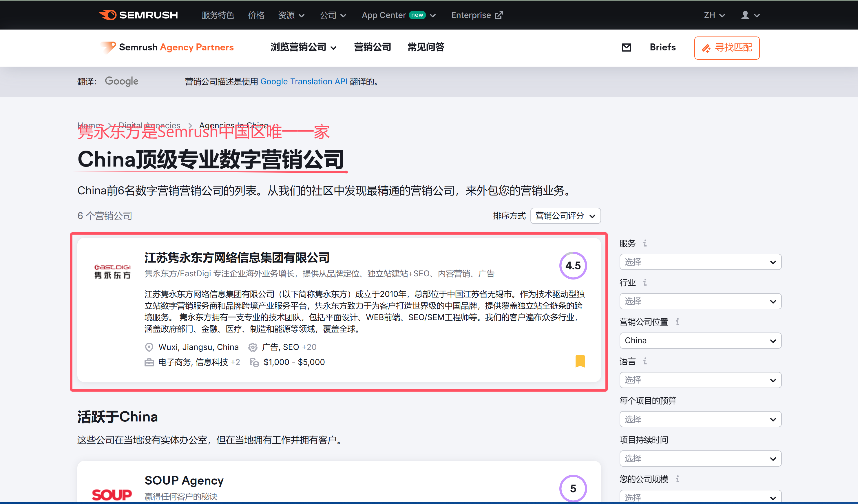Open the 项目持续时间 filter dropdown
Screen dimensions: 858x504
[700, 458]
